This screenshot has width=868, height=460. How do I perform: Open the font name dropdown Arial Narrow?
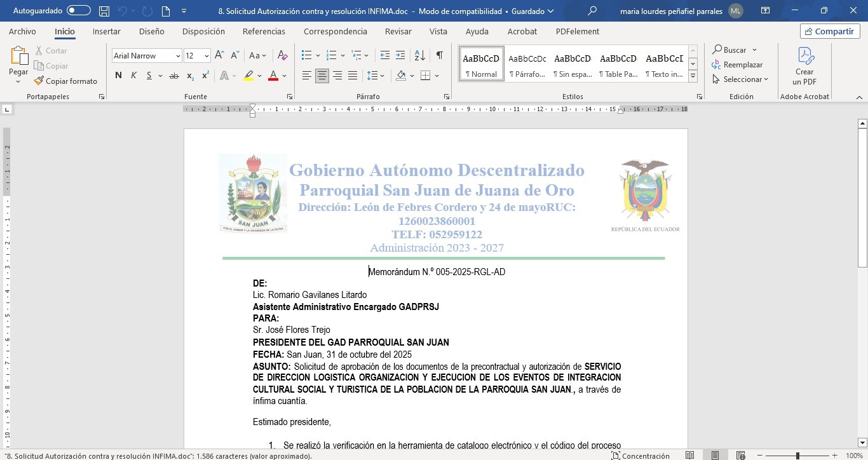pyautogui.click(x=178, y=56)
